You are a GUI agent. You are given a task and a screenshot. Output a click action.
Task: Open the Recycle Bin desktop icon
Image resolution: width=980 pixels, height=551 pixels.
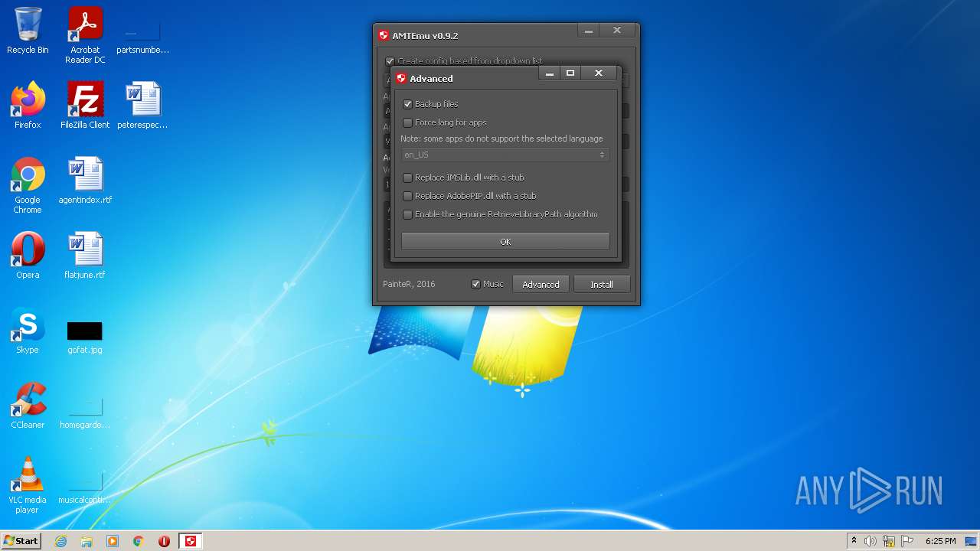(28, 31)
